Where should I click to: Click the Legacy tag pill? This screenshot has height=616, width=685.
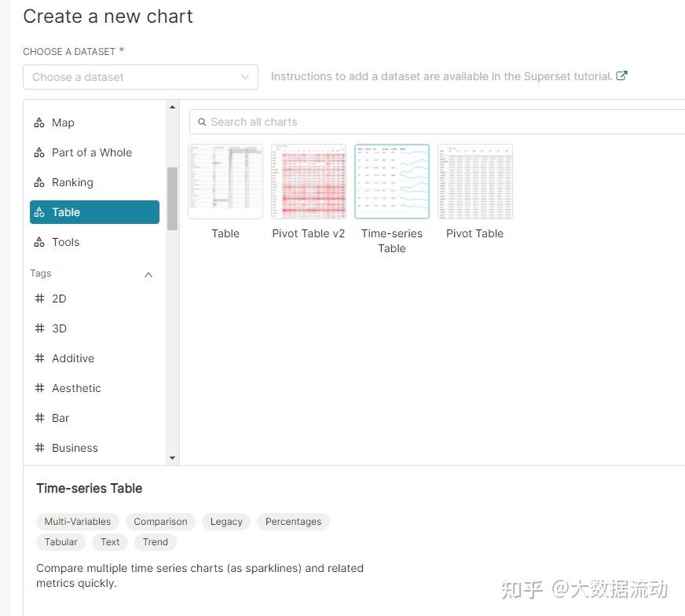(226, 522)
